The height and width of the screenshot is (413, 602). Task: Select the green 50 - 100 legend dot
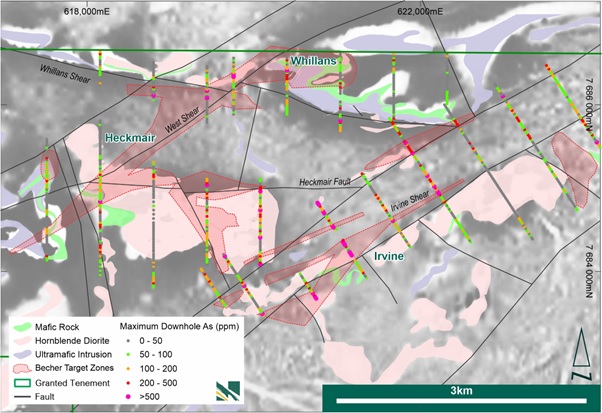pos(126,354)
